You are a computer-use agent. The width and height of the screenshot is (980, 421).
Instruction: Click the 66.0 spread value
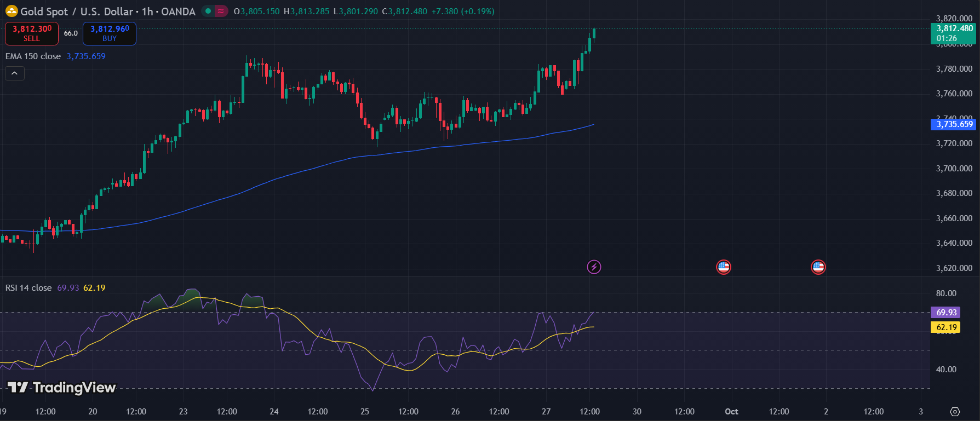(x=71, y=33)
